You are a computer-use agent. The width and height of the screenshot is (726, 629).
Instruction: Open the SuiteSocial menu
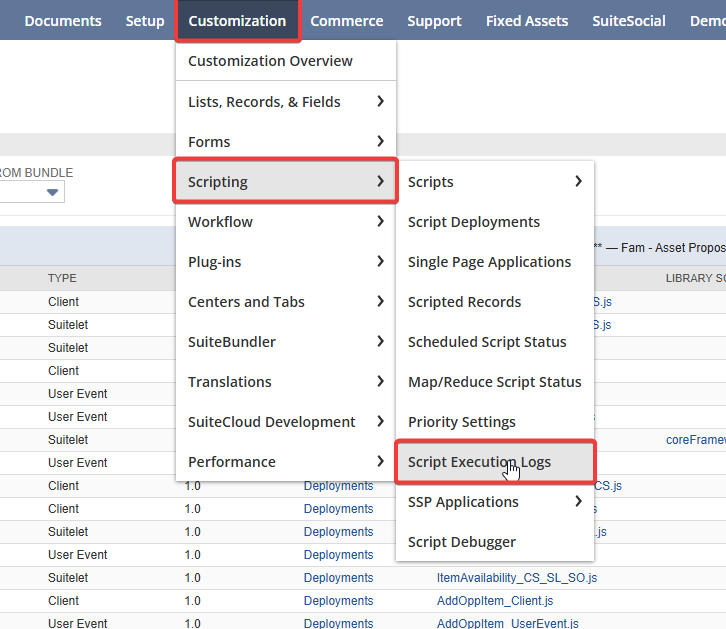tap(629, 21)
